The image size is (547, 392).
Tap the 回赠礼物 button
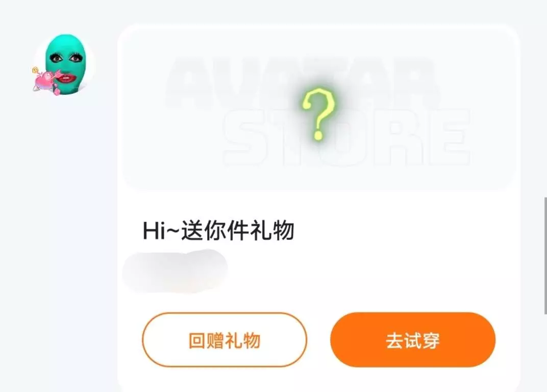[225, 340]
